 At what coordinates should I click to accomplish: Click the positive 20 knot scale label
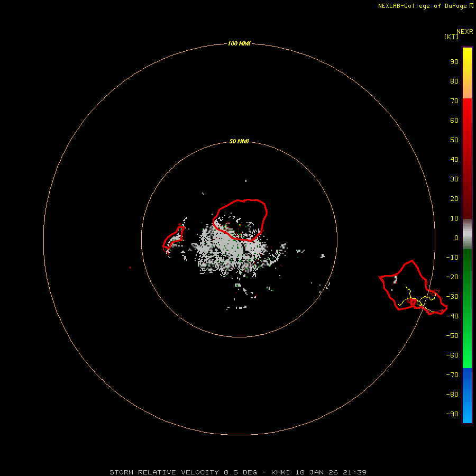pyautogui.click(x=454, y=198)
